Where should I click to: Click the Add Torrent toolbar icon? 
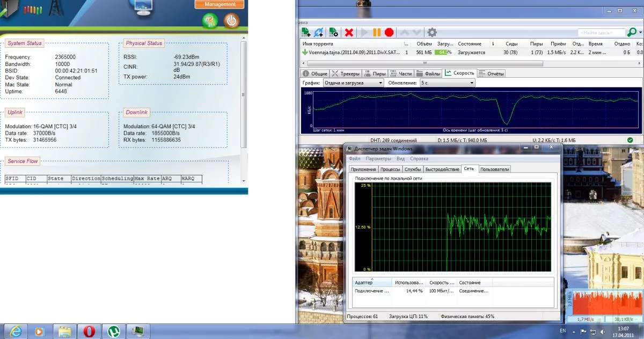click(305, 33)
